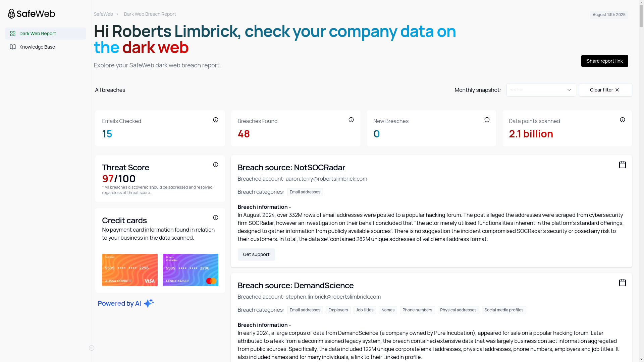Click Email addresses tag on DemandScience breach
This screenshot has height=362, width=644.
[305, 310]
